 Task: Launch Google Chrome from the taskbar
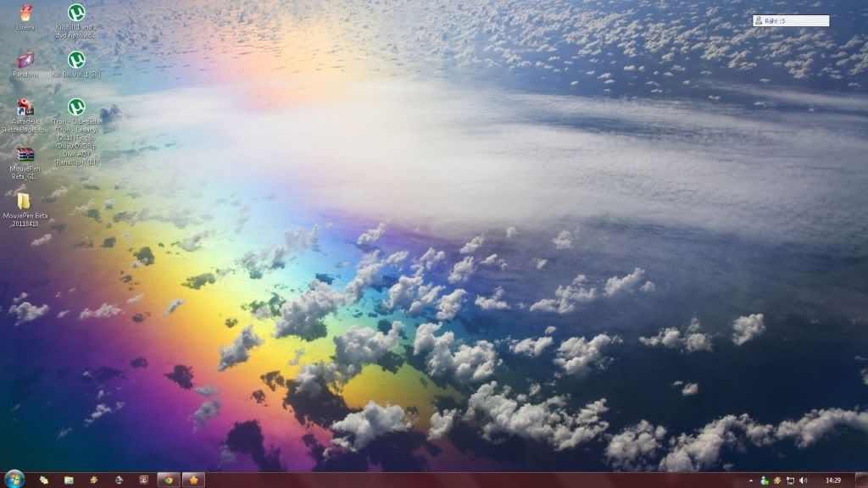tap(169, 480)
